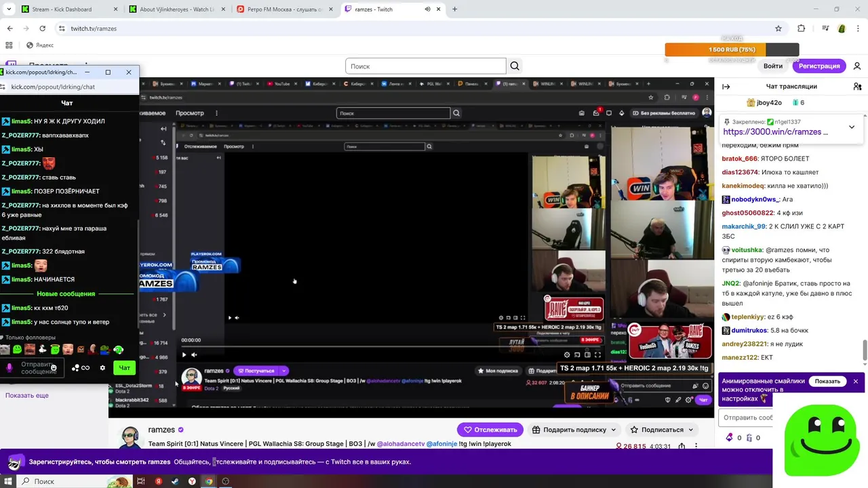868x488 pixels.
Task: Click the Отслеживать follow button
Action: click(491, 430)
